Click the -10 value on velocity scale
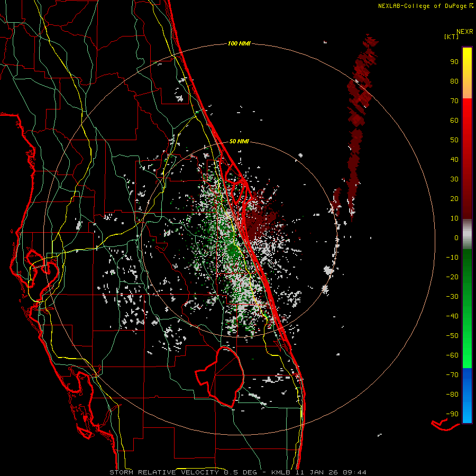 452,258
